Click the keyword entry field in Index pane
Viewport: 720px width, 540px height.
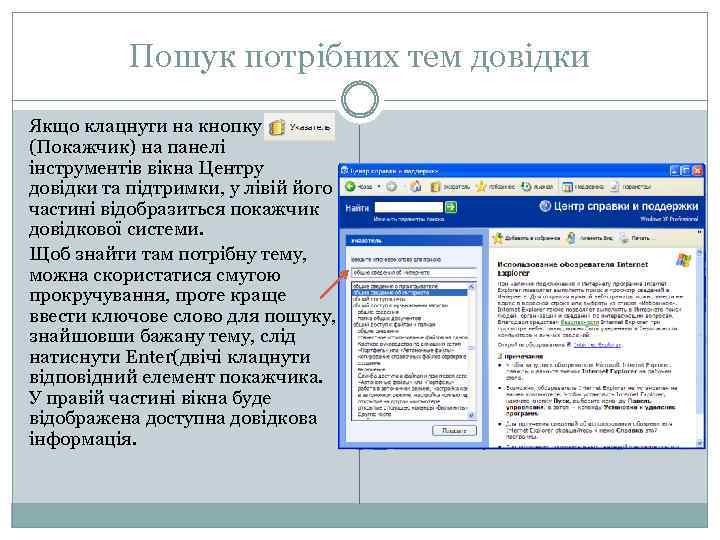point(413,273)
